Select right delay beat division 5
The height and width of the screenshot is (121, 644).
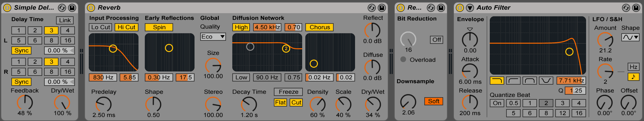[x=19, y=72]
